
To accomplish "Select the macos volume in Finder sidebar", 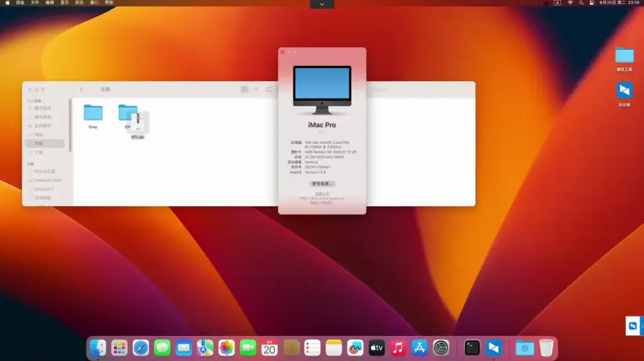I will (x=45, y=180).
